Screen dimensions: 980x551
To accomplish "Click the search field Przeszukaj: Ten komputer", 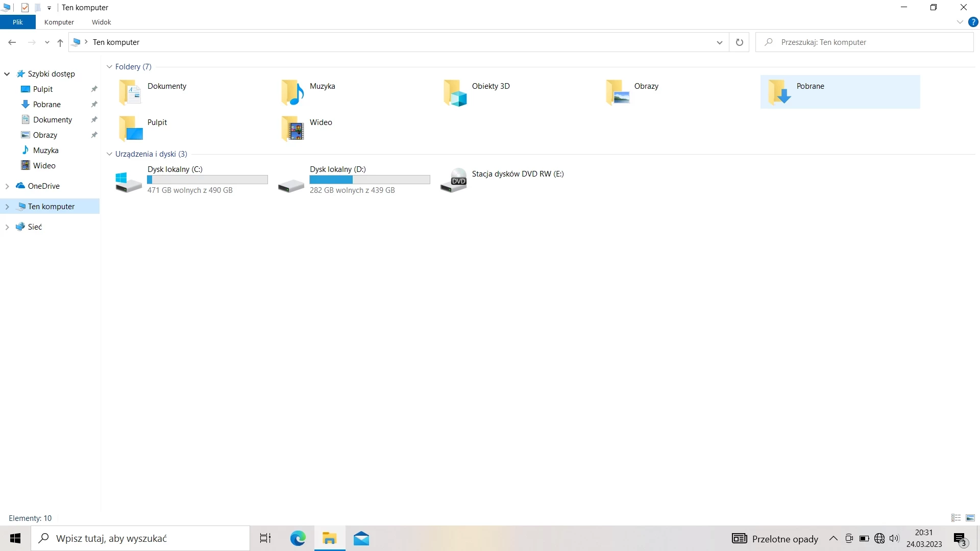I will (865, 42).
